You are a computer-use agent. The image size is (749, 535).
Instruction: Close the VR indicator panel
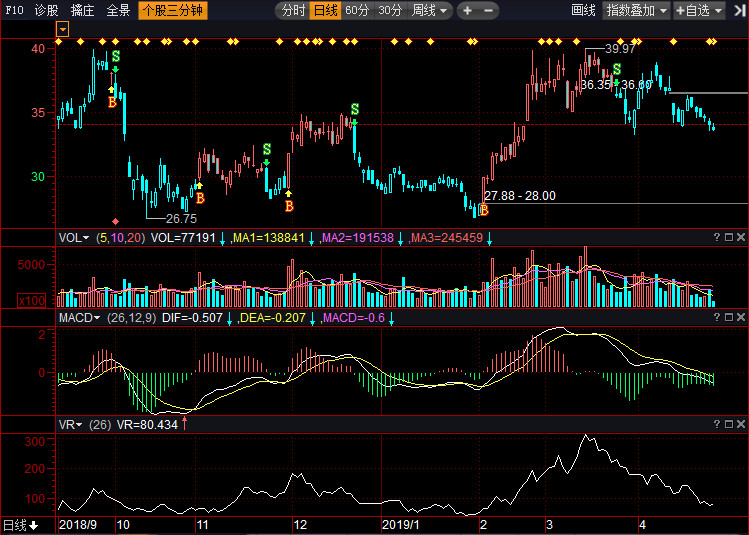point(741,424)
